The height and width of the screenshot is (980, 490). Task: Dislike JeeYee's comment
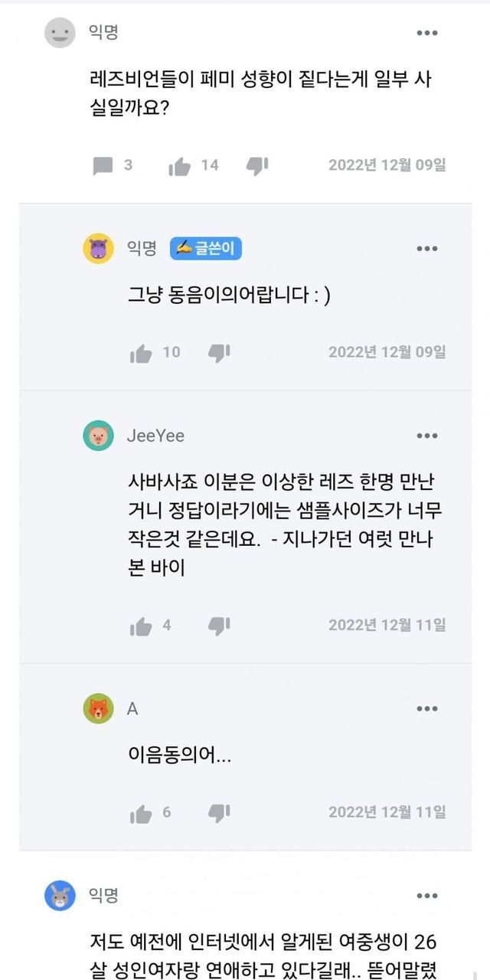[219, 626]
